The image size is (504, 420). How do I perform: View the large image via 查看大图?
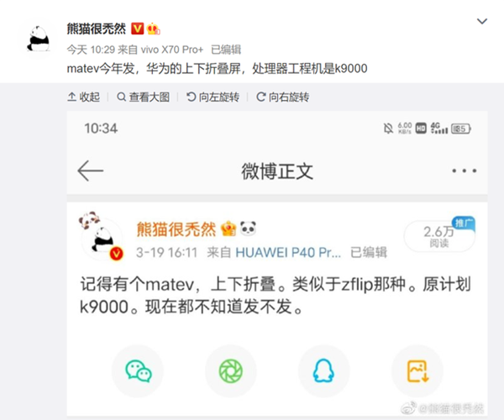(144, 97)
